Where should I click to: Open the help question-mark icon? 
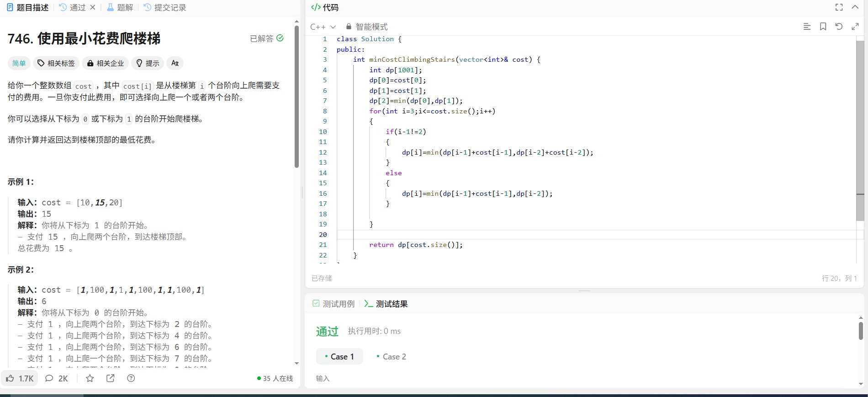tap(131, 378)
